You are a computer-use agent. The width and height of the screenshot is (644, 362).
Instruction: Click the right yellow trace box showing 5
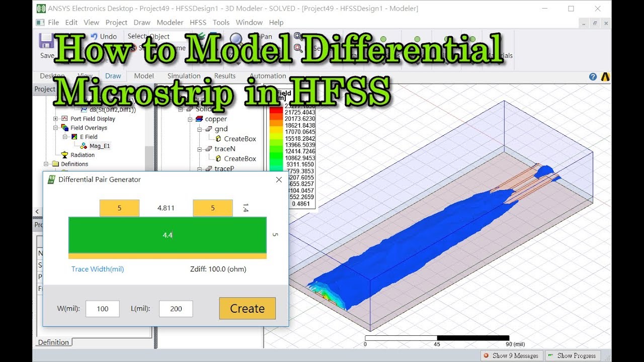[213, 208]
